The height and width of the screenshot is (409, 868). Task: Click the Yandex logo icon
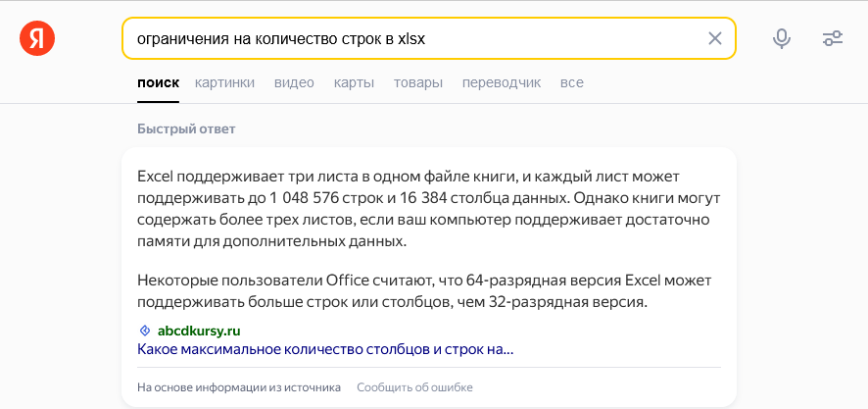(37, 39)
